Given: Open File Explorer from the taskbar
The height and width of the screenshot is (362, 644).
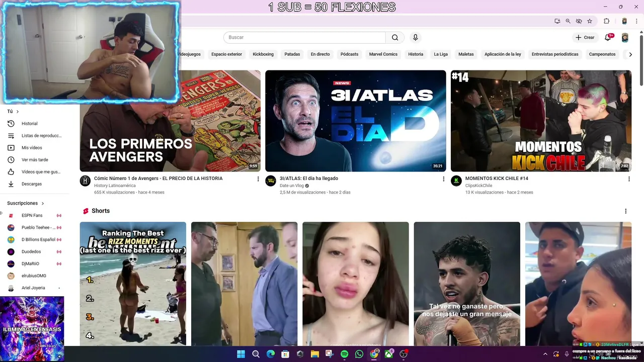Looking at the screenshot, I should click(315, 354).
